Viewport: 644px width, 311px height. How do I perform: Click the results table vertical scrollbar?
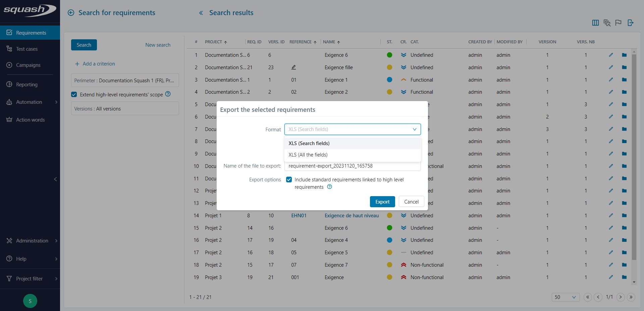(634, 158)
